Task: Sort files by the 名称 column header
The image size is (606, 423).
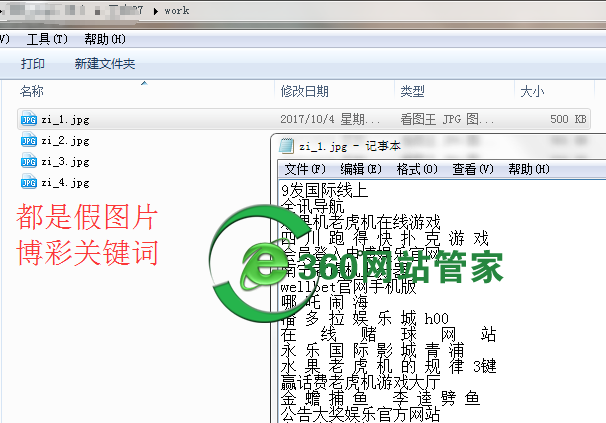Action: click(x=32, y=91)
